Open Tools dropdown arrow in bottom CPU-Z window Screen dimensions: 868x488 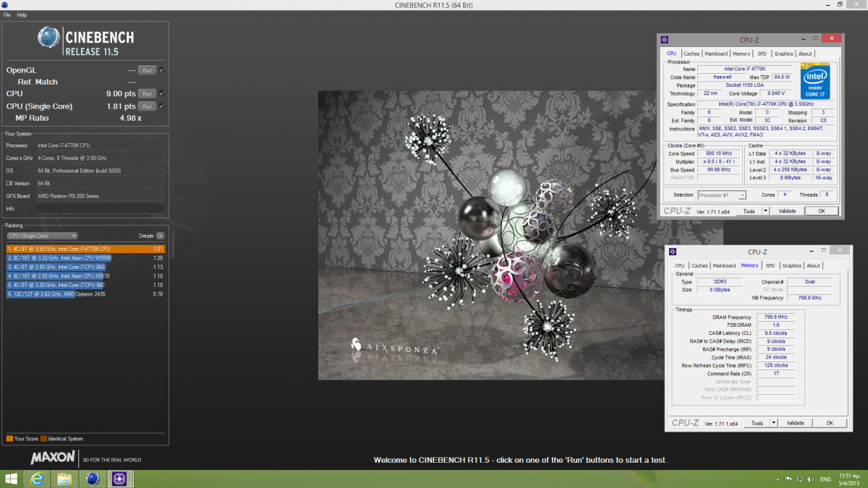click(x=773, y=423)
